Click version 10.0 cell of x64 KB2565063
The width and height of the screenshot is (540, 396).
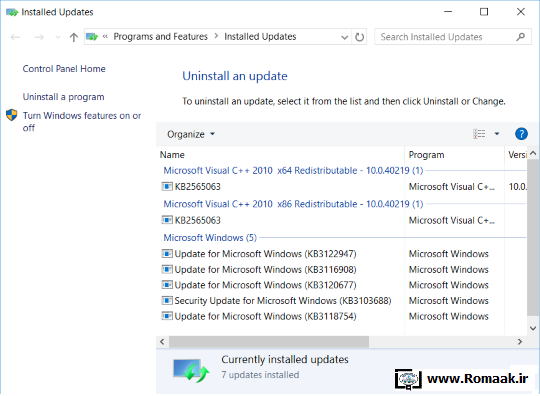(x=517, y=187)
